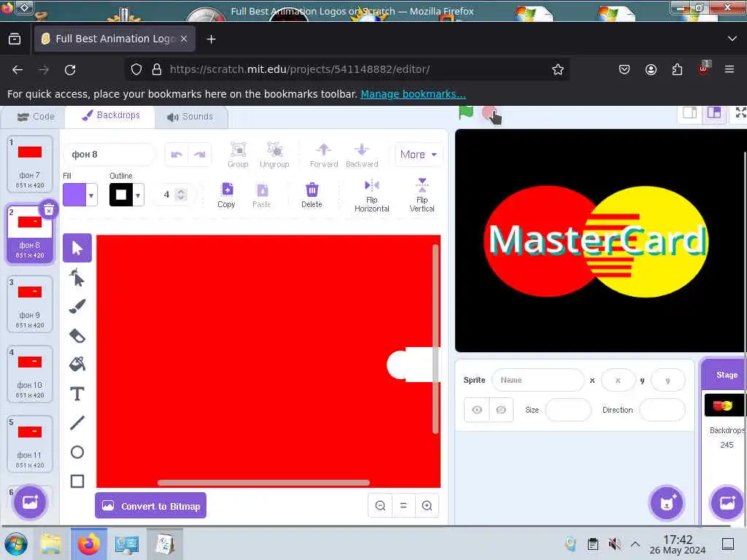Image resolution: width=747 pixels, height=560 pixels.
Task: Switch to large stage layout
Action: (x=713, y=113)
